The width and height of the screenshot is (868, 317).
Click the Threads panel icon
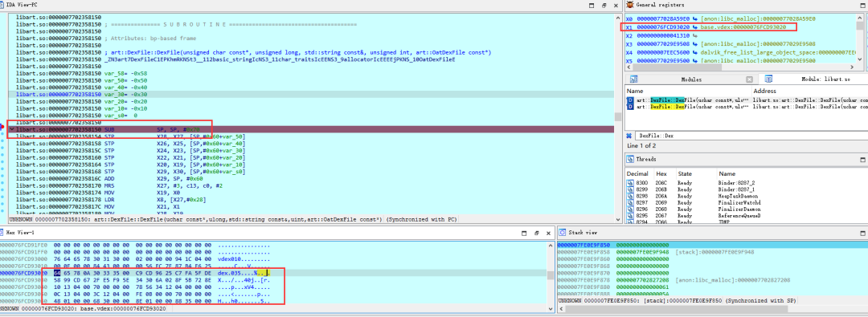pos(630,160)
